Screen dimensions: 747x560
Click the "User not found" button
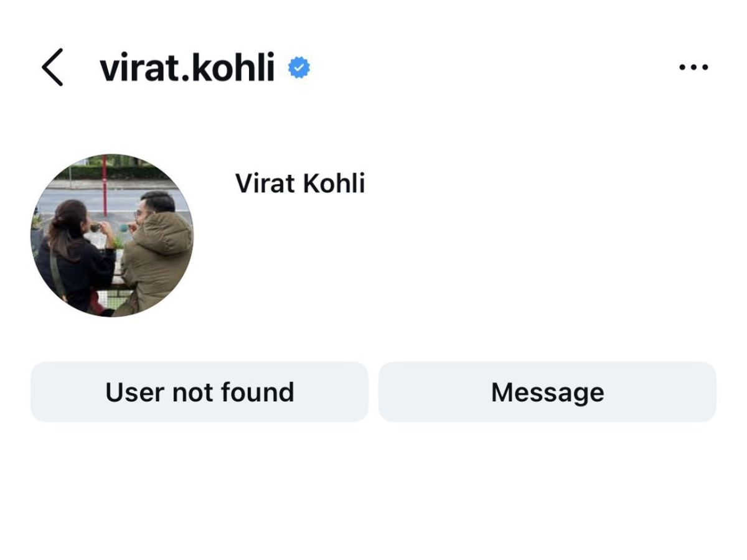tap(199, 392)
